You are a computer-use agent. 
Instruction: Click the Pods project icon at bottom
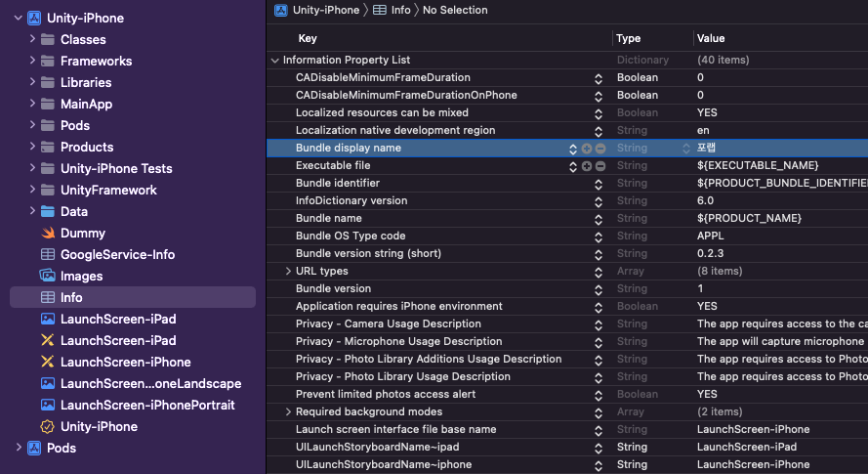[x=34, y=448]
